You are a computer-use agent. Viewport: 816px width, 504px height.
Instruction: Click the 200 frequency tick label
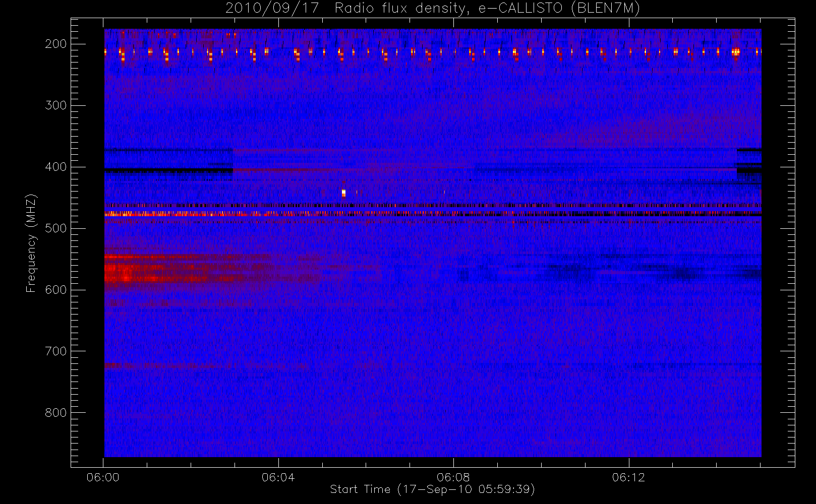click(56, 44)
